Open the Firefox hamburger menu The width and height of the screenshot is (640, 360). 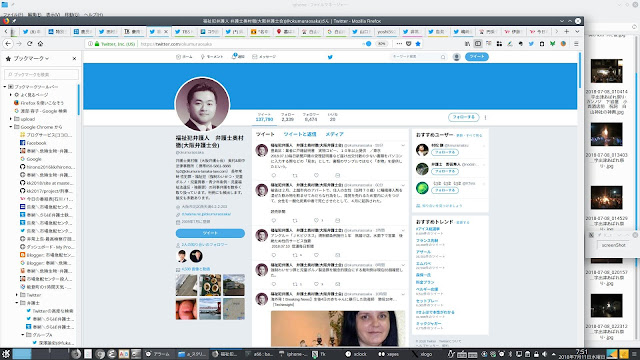tap(576, 44)
